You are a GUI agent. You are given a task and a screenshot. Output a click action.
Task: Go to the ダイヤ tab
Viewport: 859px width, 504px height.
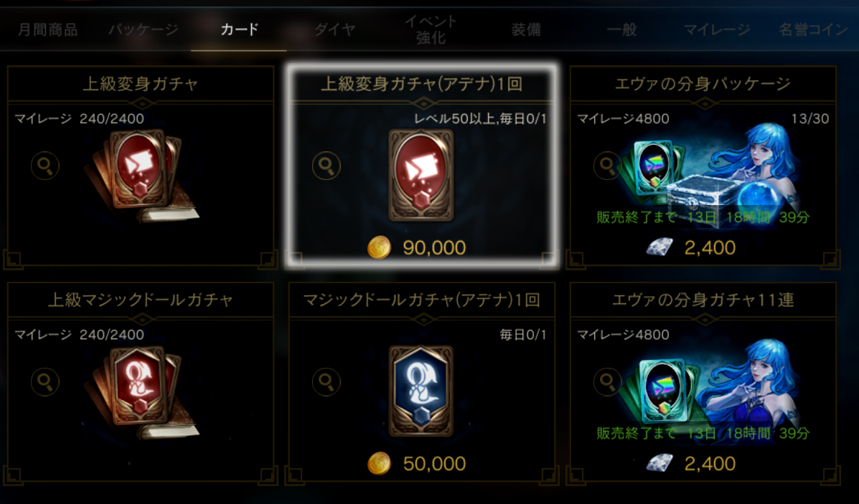[x=334, y=29]
